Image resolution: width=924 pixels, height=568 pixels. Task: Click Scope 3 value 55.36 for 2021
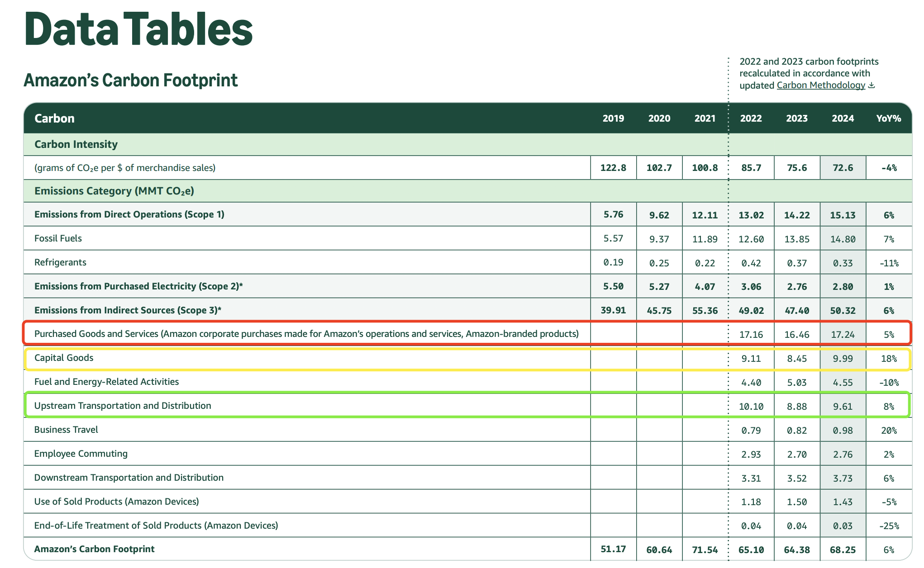click(x=705, y=311)
